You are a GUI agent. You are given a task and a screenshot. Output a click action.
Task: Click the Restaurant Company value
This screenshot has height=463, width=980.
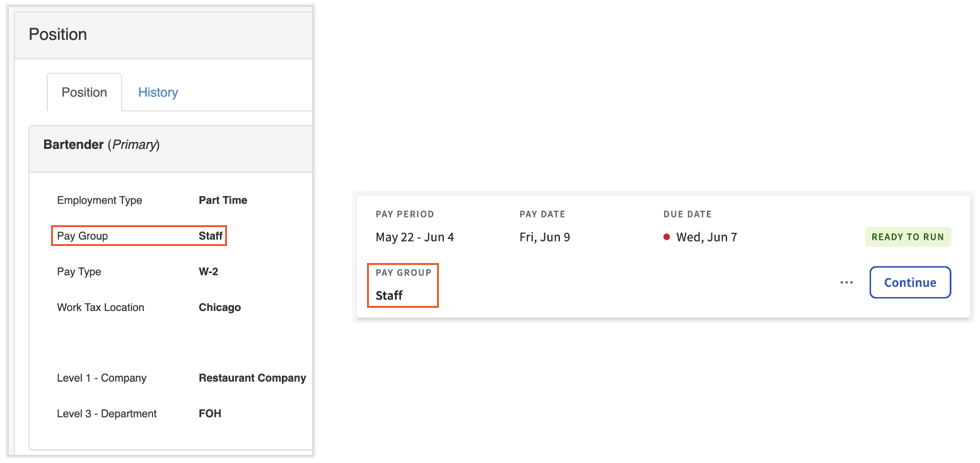(252, 378)
